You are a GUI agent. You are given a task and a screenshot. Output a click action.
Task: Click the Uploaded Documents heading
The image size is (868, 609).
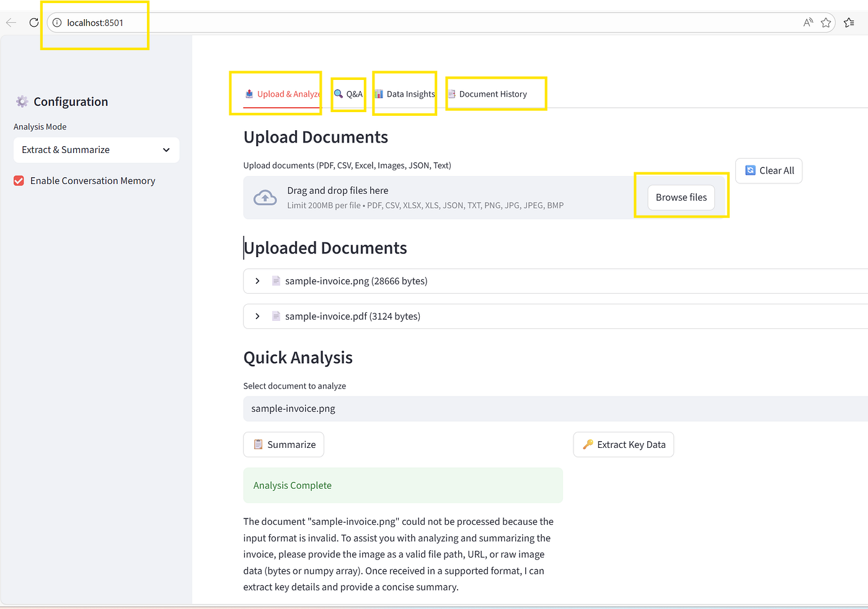(325, 248)
